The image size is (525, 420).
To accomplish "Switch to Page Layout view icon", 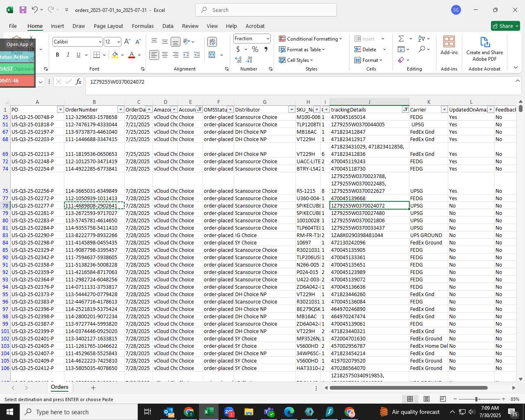I will 426,399.
